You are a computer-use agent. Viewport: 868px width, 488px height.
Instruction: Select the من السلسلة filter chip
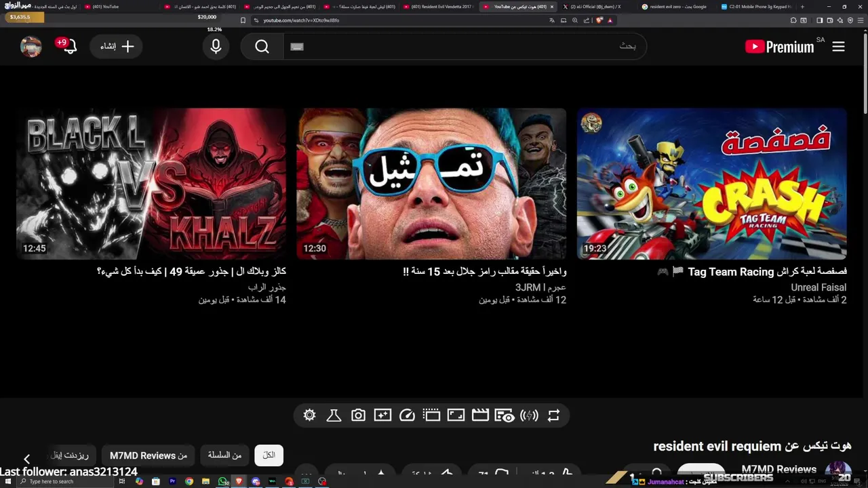click(224, 455)
